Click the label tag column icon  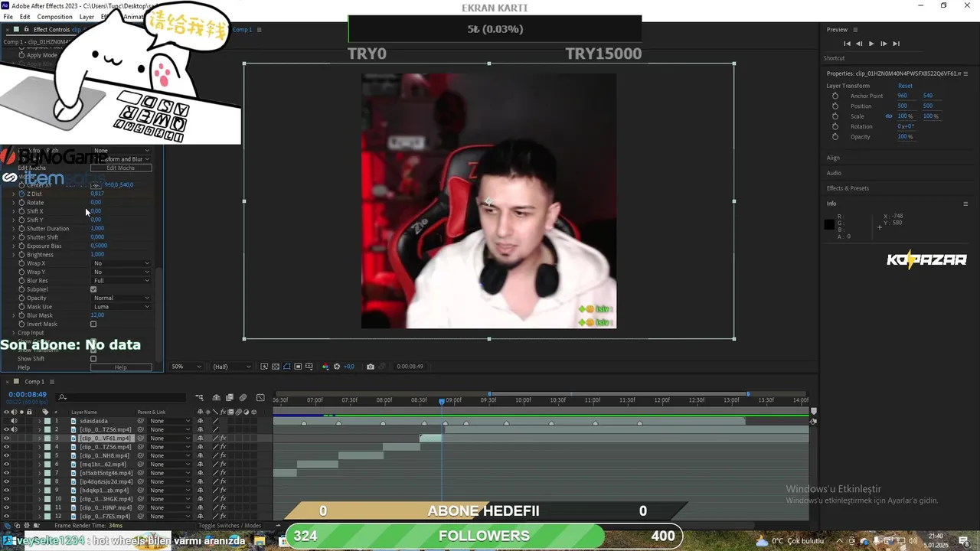click(45, 412)
